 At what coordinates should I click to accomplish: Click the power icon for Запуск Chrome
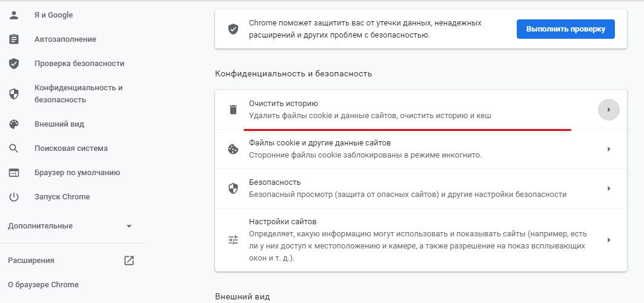[14, 197]
